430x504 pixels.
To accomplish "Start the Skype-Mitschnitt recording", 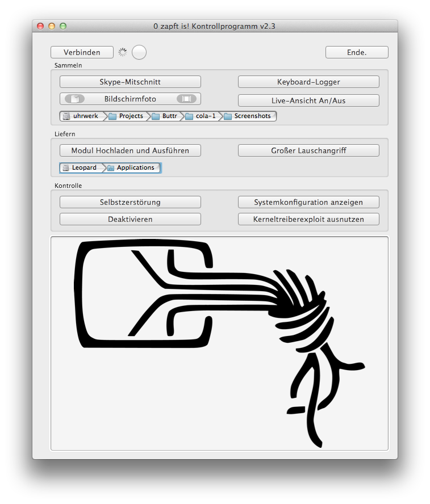I will point(130,82).
